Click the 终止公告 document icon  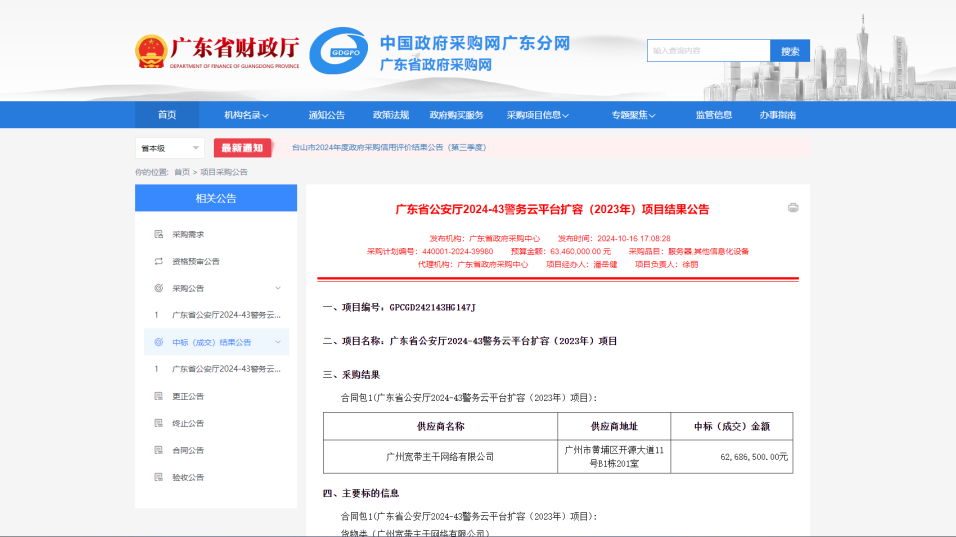158,423
